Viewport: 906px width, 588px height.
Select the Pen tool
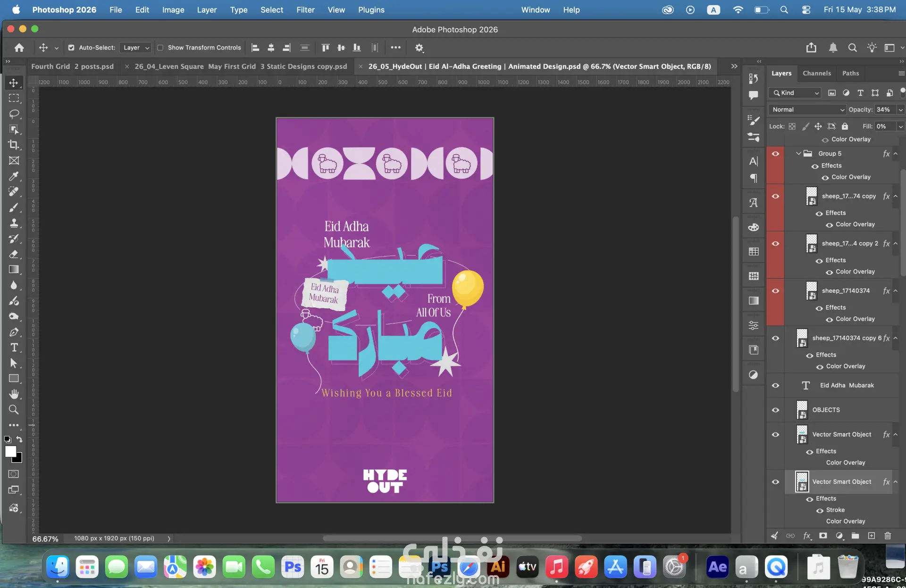14,332
